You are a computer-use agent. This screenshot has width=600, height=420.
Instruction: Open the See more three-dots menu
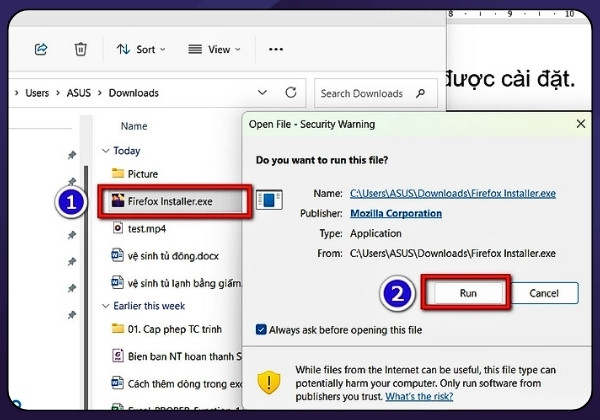point(276,49)
